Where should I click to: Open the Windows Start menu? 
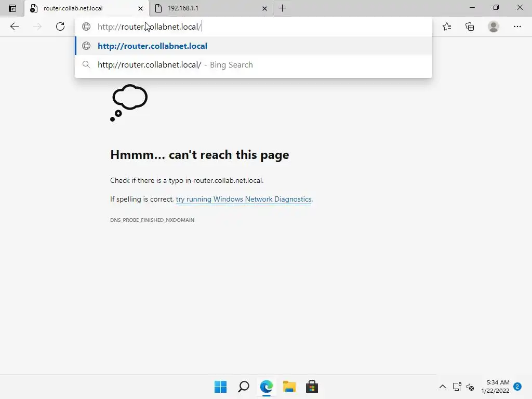pos(220,387)
